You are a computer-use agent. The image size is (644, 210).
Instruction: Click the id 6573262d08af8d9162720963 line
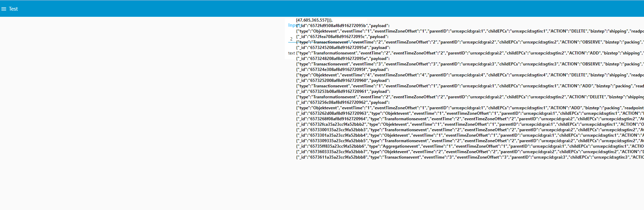(x=470, y=113)
